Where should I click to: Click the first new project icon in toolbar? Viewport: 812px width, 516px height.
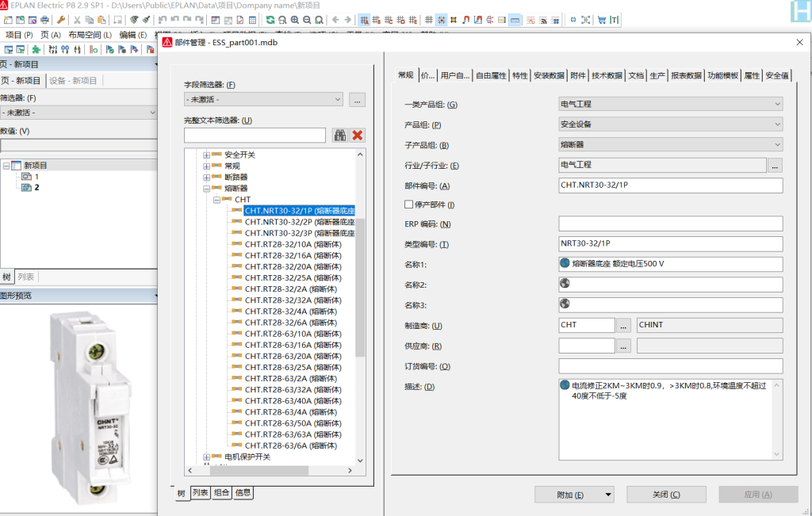[x=8, y=20]
